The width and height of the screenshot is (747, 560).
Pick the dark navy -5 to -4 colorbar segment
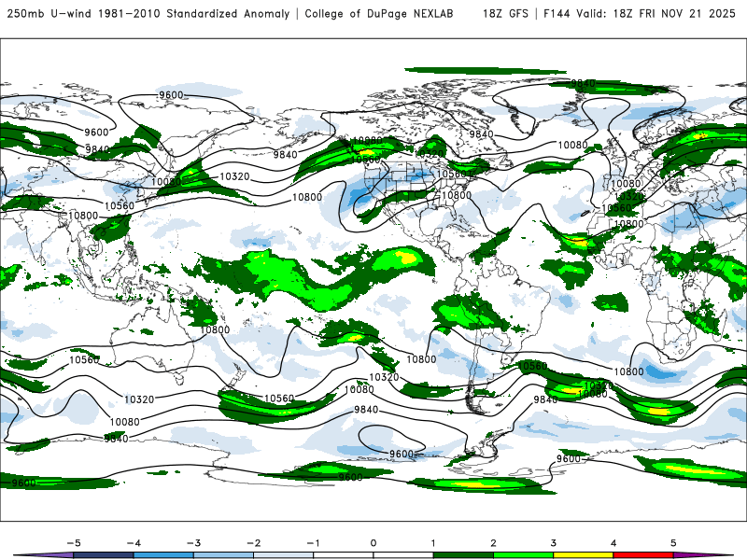pyautogui.click(x=104, y=555)
